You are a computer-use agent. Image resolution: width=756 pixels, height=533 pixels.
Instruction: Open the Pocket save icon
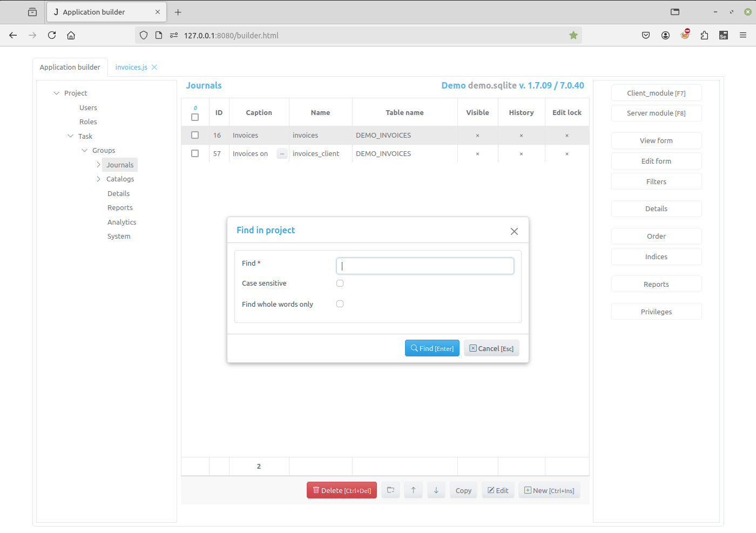[x=646, y=35]
